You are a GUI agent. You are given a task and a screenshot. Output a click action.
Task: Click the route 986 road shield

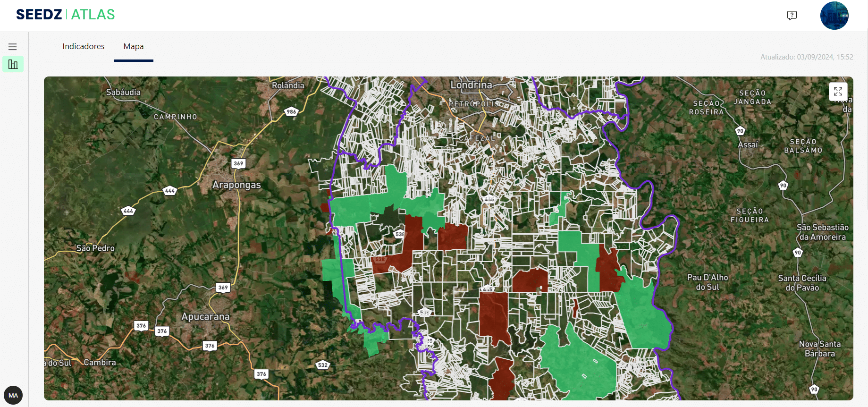(x=292, y=112)
